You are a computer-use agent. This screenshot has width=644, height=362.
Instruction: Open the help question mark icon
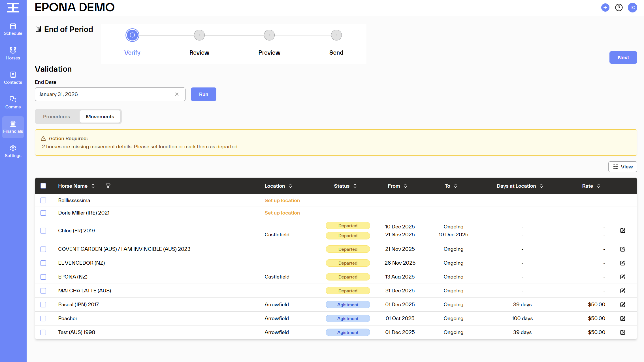tap(619, 8)
